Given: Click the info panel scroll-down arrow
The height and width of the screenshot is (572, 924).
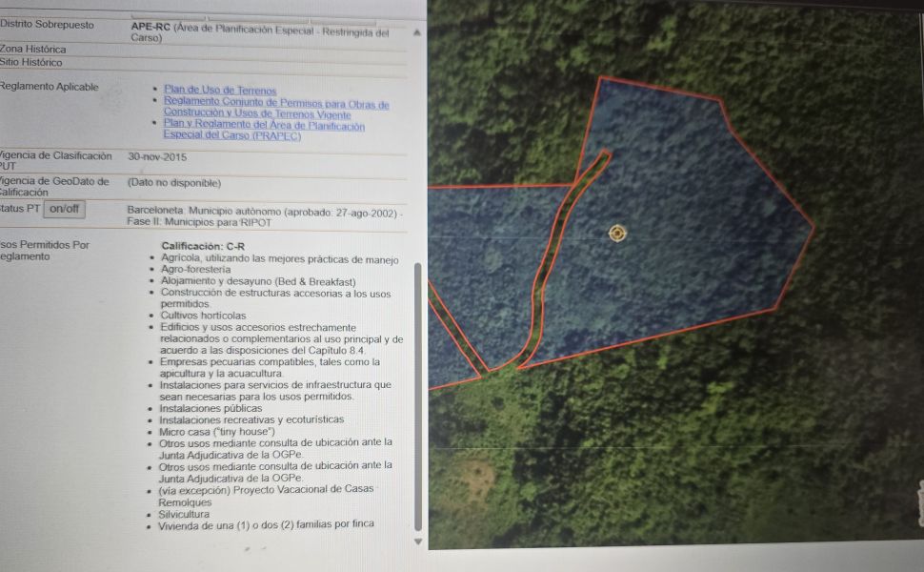Looking at the screenshot, I should 416,541.
